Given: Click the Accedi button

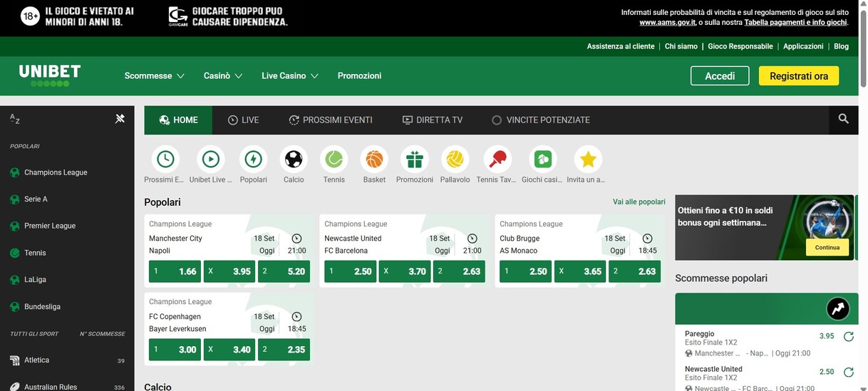Looking at the screenshot, I should click(720, 75).
